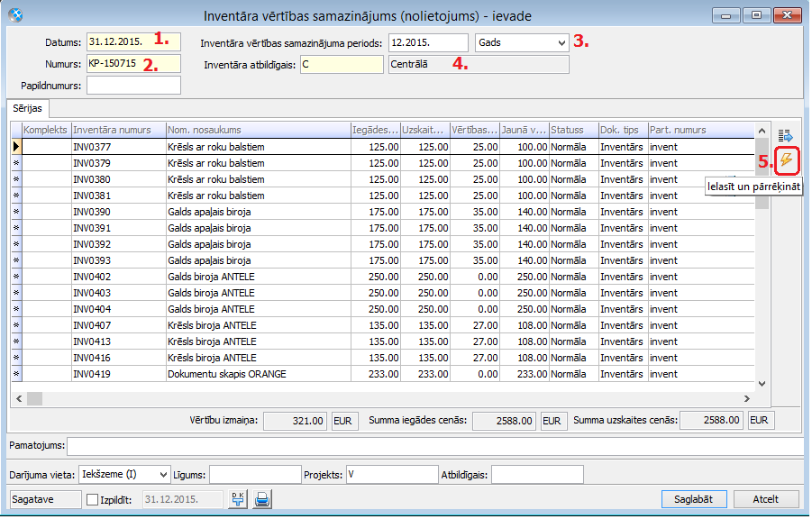The image size is (812, 519).
Task: Click the horizontal scrollbar thumb below the table
Action: coord(35,398)
